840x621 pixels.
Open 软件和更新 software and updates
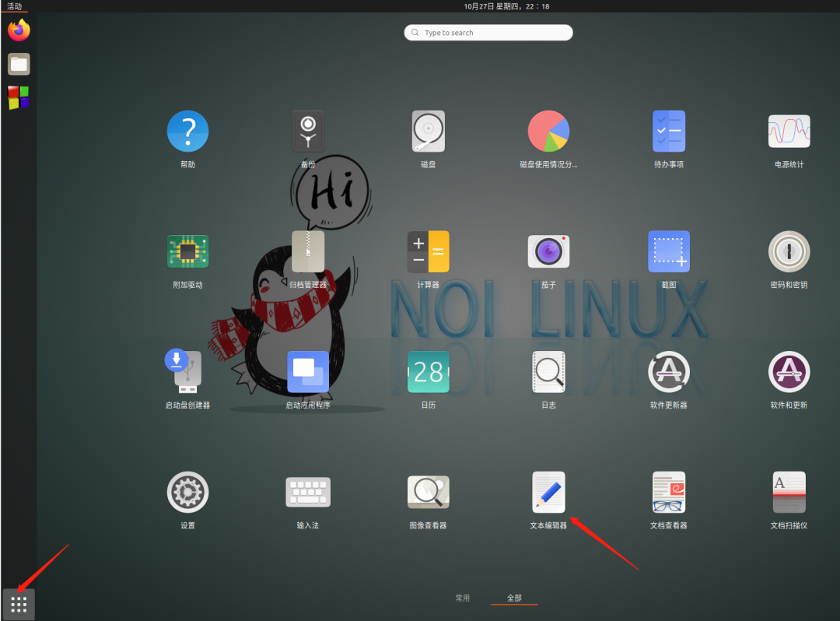point(789,372)
